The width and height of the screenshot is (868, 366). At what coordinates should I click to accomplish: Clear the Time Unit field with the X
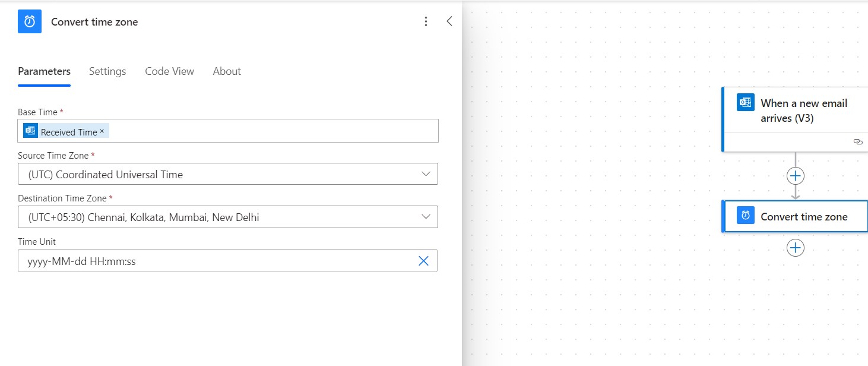(423, 261)
